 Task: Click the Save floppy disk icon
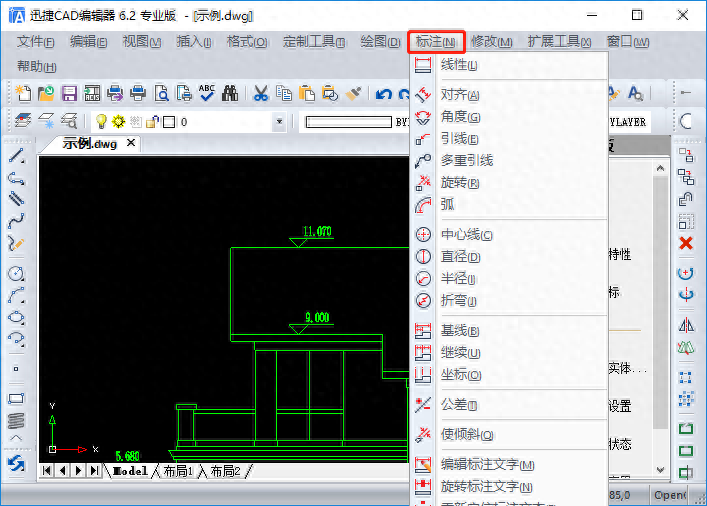(x=69, y=93)
